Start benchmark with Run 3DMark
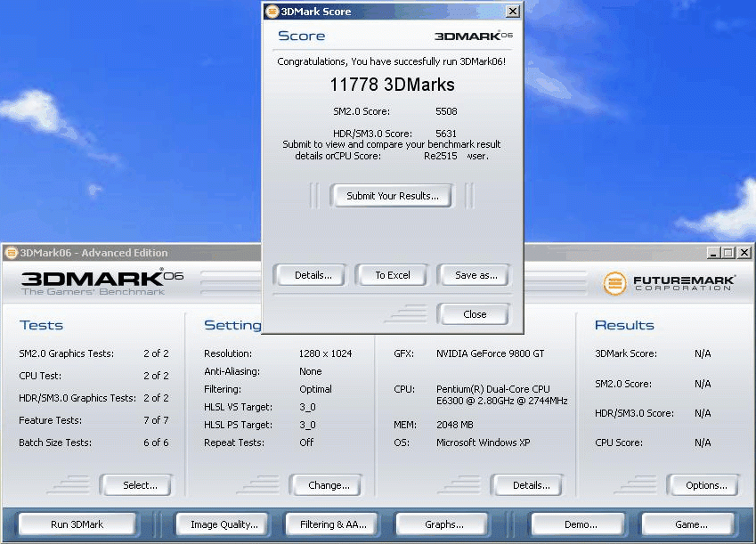 77,524
